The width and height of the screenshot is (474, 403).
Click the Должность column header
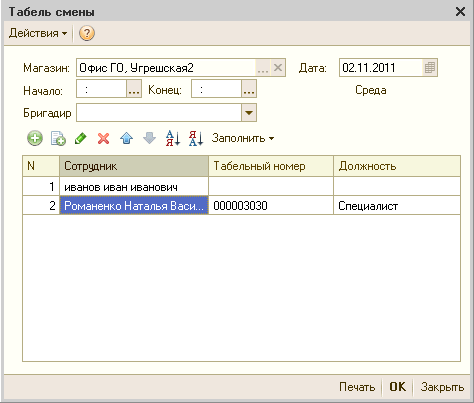(397, 166)
